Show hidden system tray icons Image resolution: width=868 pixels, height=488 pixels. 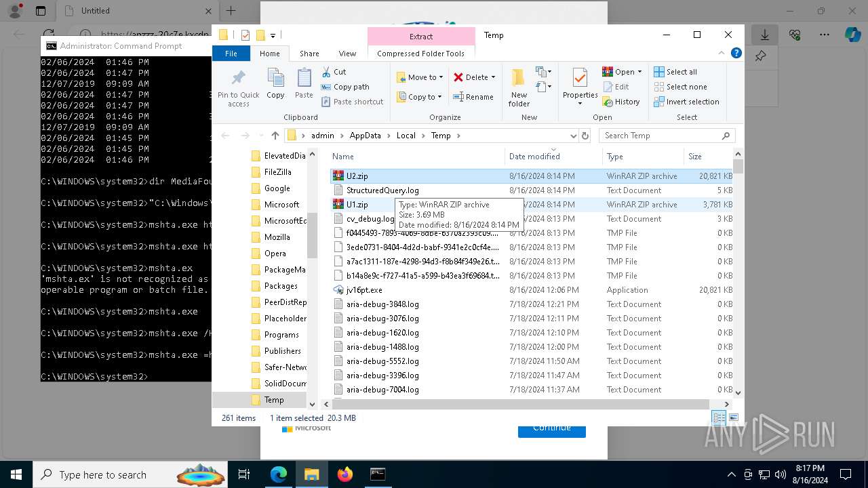731,474
